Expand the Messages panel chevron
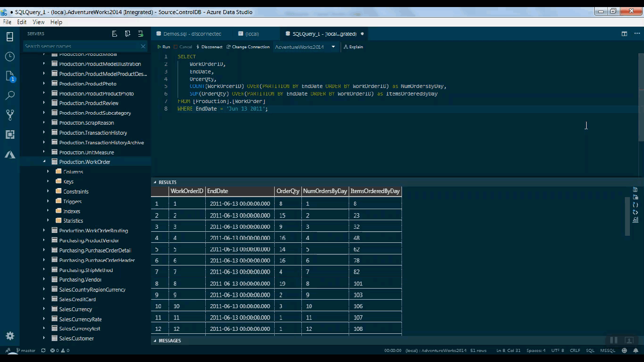The width and height of the screenshot is (644, 362). tap(154, 340)
